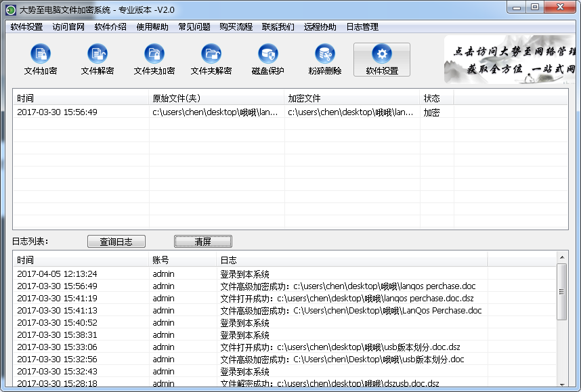Image resolution: width=581 pixels, height=392 pixels.
Task: Sort the upper table by 时间 column header
Action: 81,98
